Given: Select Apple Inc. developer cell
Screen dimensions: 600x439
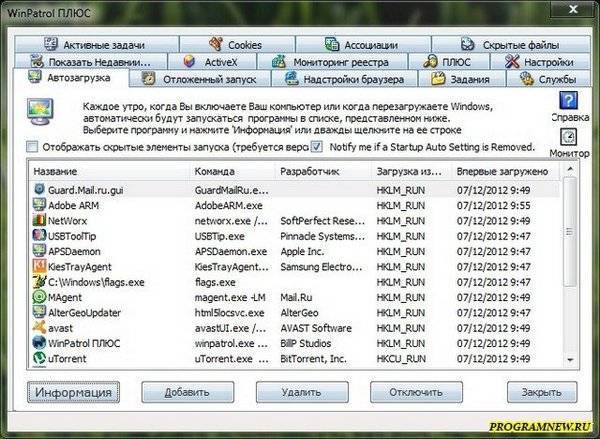Looking at the screenshot, I should coord(302,251).
